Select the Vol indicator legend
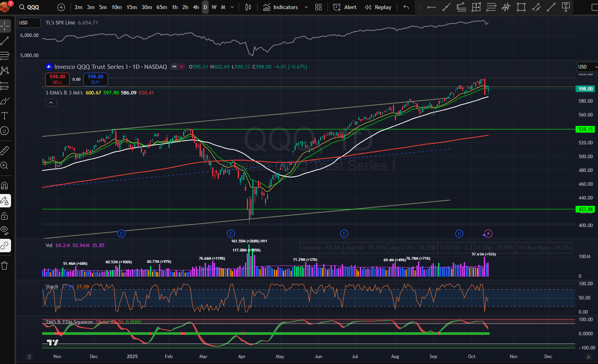This screenshot has width=598, height=364. click(x=49, y=246)
